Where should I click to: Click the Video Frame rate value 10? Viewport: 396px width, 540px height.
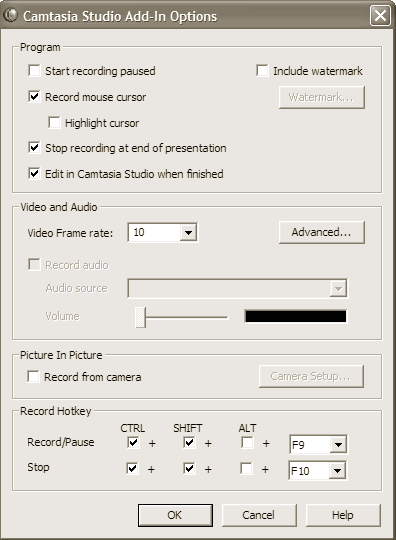(x=139, y=232)
